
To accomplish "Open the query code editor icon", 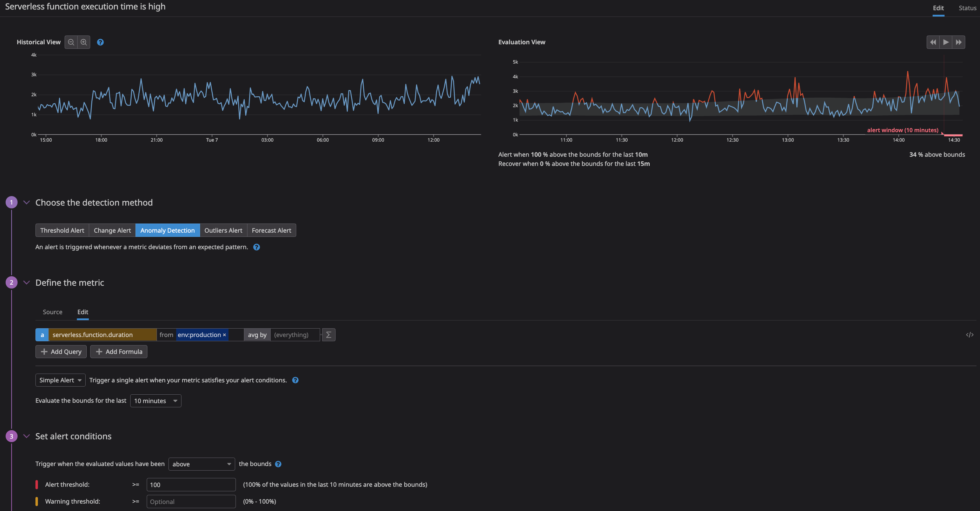I will tap(969, 335).
